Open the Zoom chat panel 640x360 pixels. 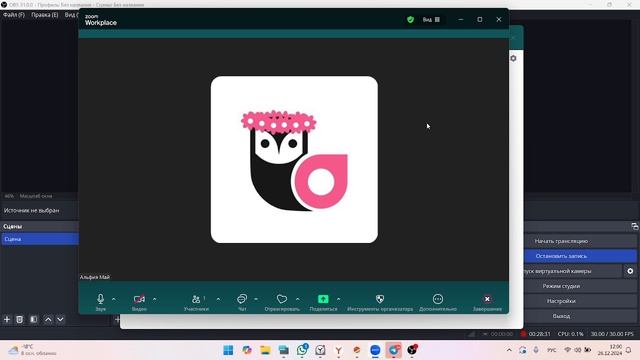tap(242, 302)
